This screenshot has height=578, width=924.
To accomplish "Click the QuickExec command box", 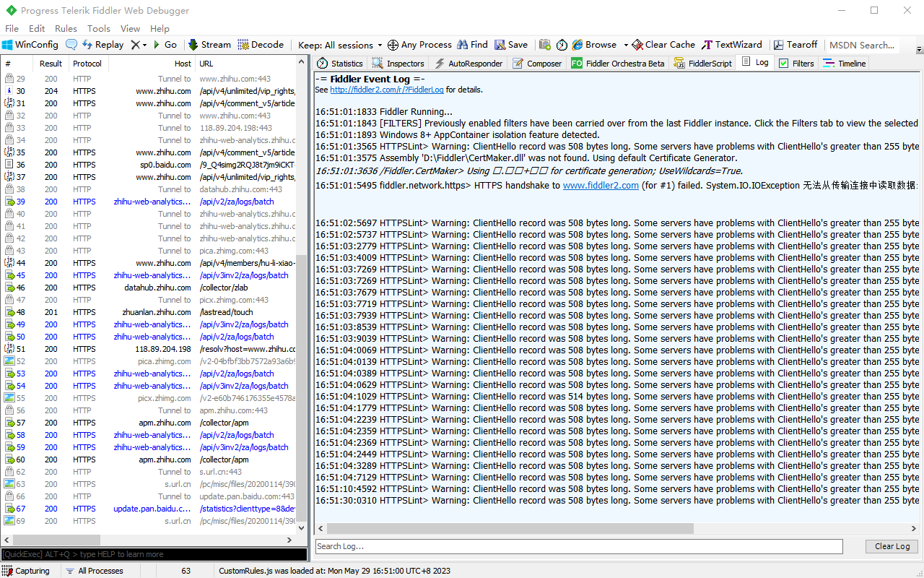I will (154, 554).
